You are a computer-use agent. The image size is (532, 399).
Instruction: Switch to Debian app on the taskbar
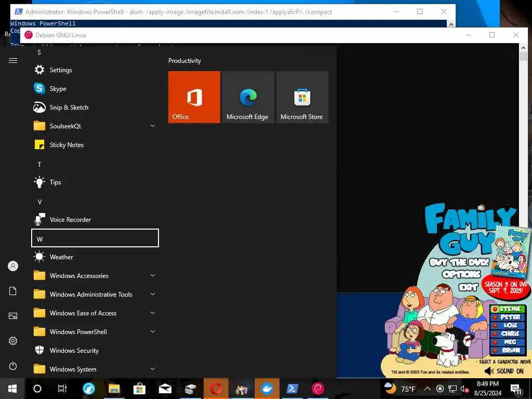tap(318, 389)
